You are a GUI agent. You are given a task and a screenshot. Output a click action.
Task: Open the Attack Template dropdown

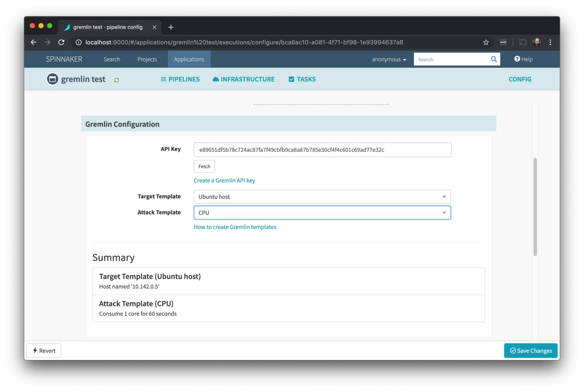pyautogui.click(x=322, y=213)
